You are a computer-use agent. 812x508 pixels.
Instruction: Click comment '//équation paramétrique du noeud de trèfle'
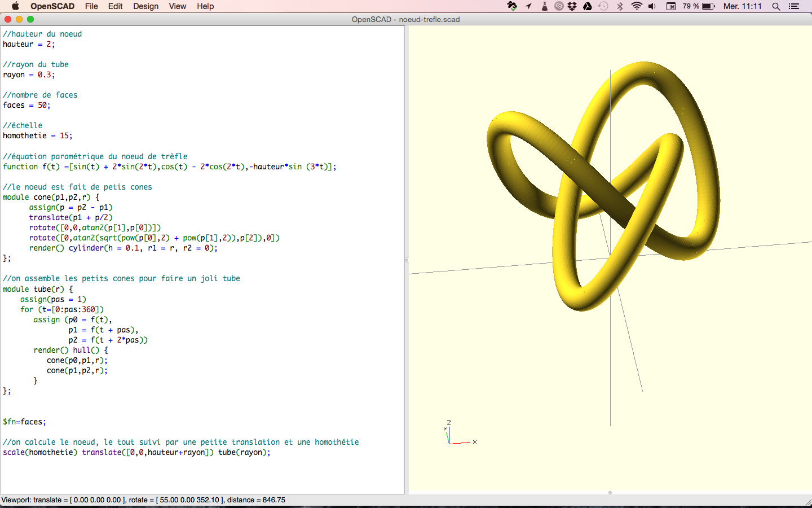95,156
